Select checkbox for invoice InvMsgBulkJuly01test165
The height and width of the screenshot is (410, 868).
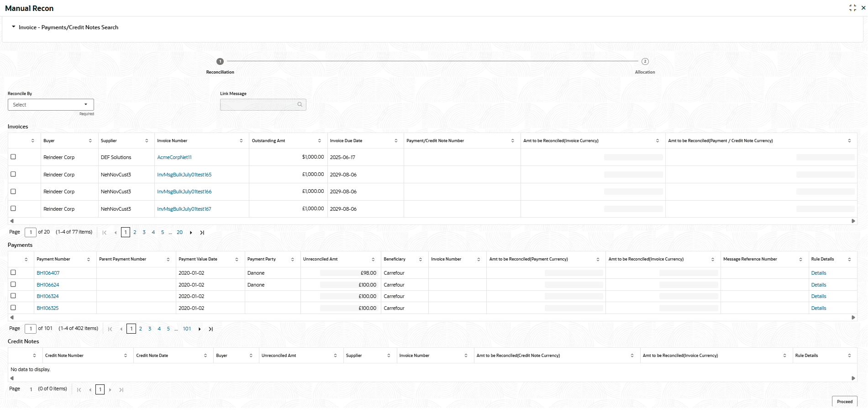pos(13,174)
